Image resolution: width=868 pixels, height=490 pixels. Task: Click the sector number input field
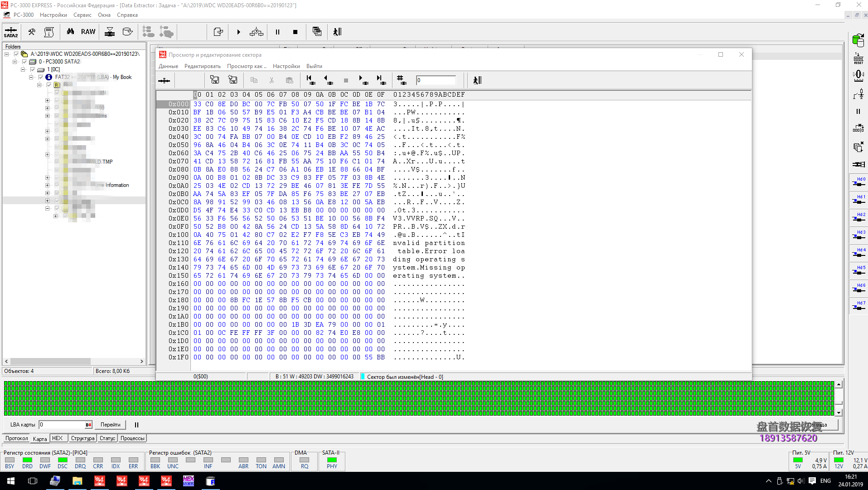tap(436, 80)
